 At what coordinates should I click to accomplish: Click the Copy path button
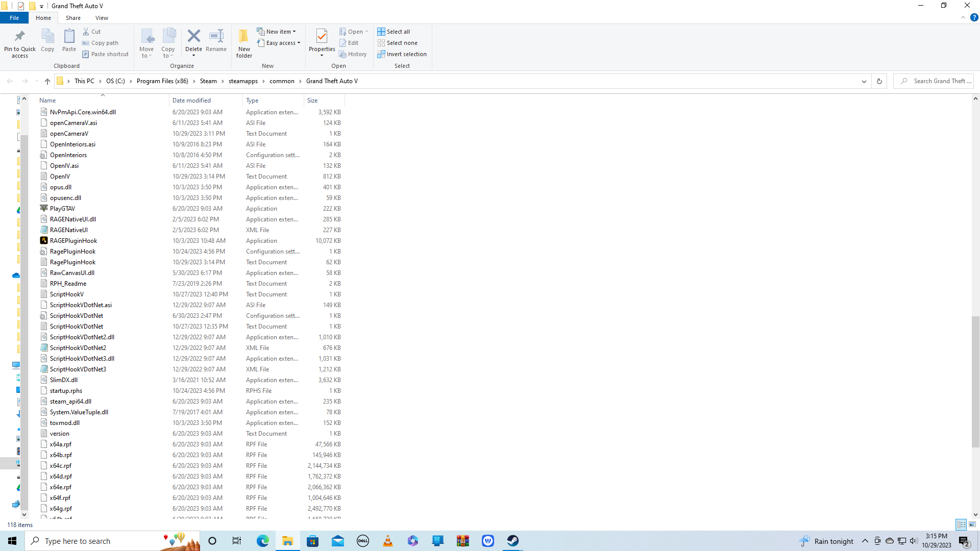tap(101, 43)
